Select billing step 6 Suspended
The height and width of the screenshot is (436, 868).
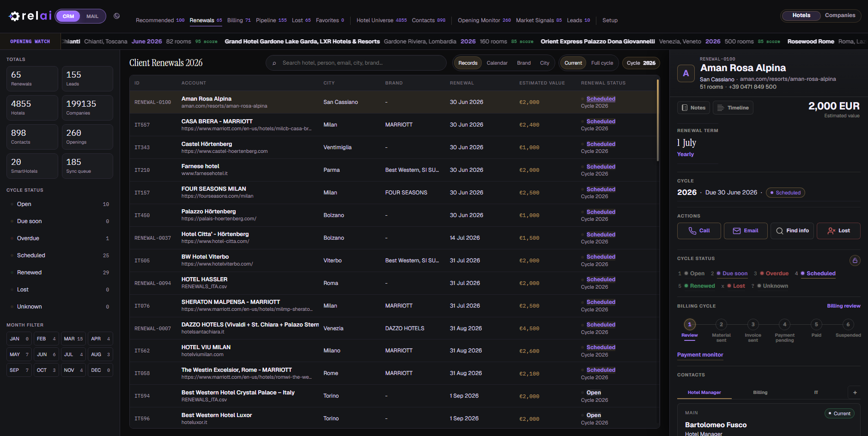click(848, 324)
